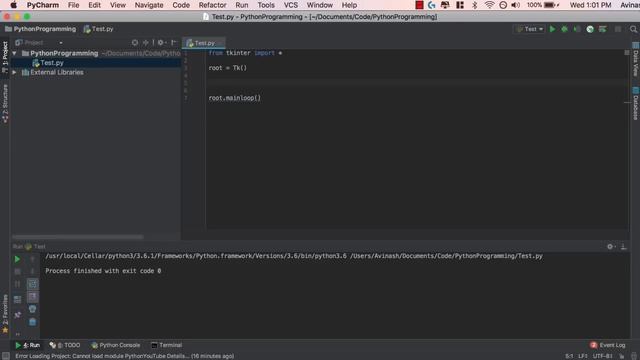Pin the Run tab with pin icon

(x=17, y=315)
